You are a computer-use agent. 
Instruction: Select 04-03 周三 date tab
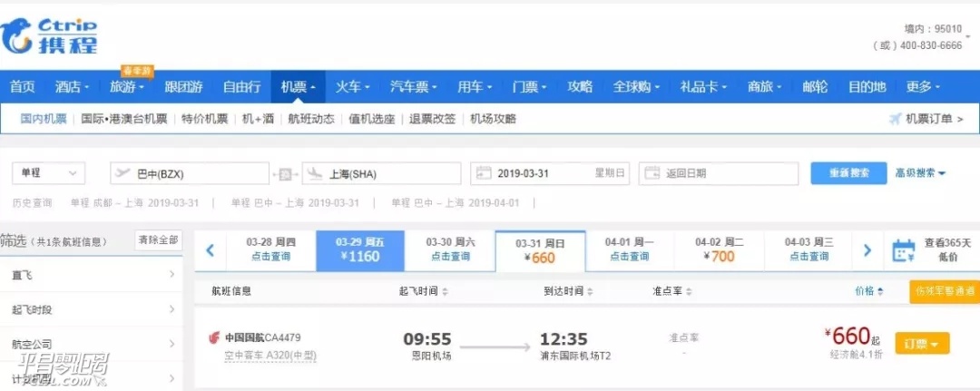point(808,250)
